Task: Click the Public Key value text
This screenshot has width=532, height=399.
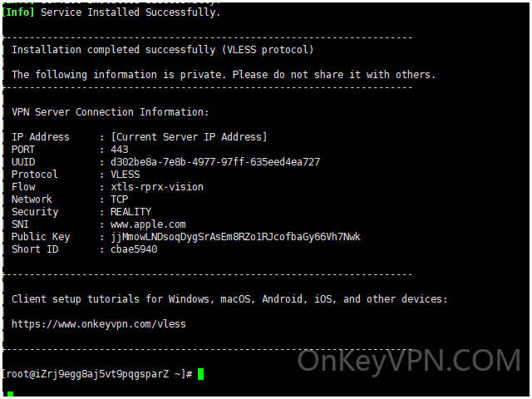Action: pyautogui.click(x=235, y=237)
